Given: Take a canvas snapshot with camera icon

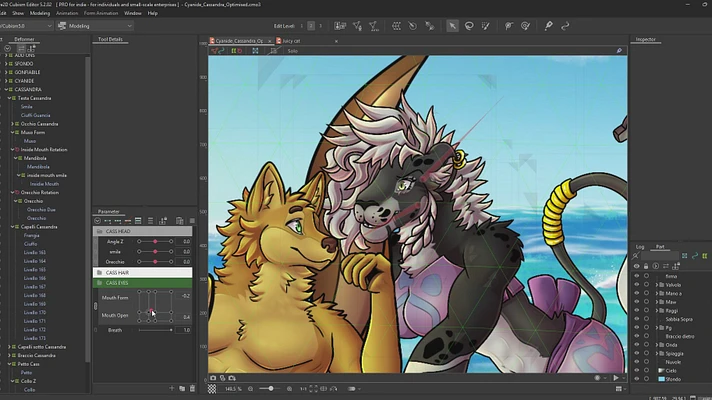Looking at the screenshot, I should (x=213, y=378).
